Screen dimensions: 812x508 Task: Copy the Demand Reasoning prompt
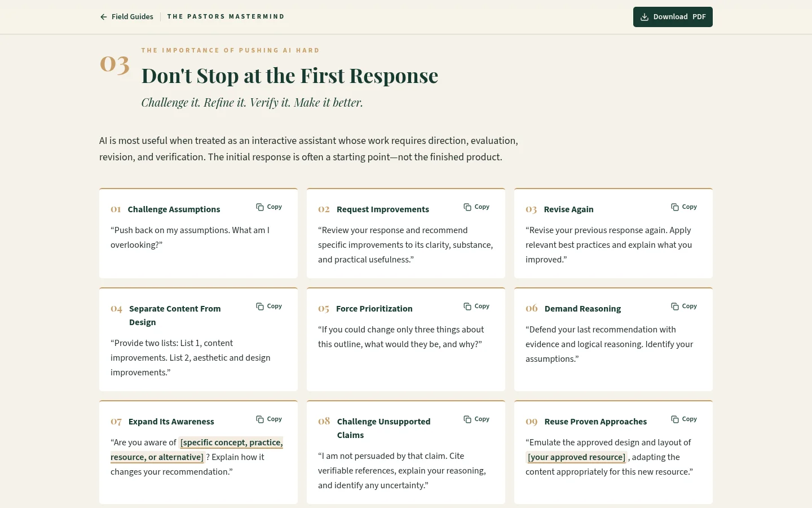click(684, 306)
